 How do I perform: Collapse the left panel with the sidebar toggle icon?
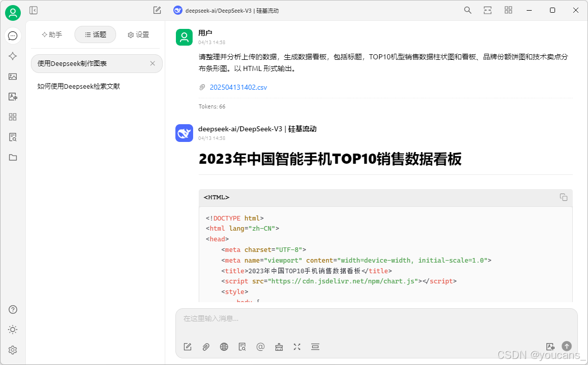(33, 10)
